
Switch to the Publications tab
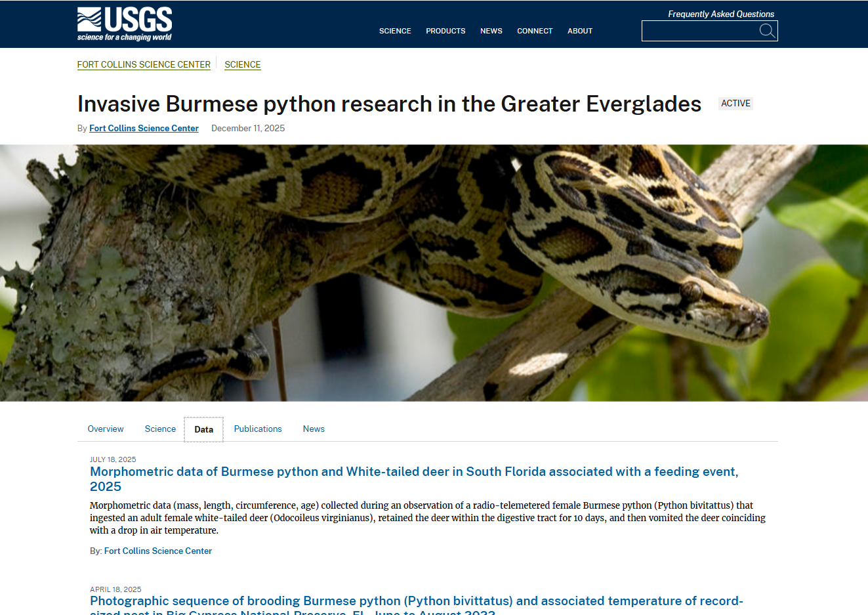tap(257, 429)
